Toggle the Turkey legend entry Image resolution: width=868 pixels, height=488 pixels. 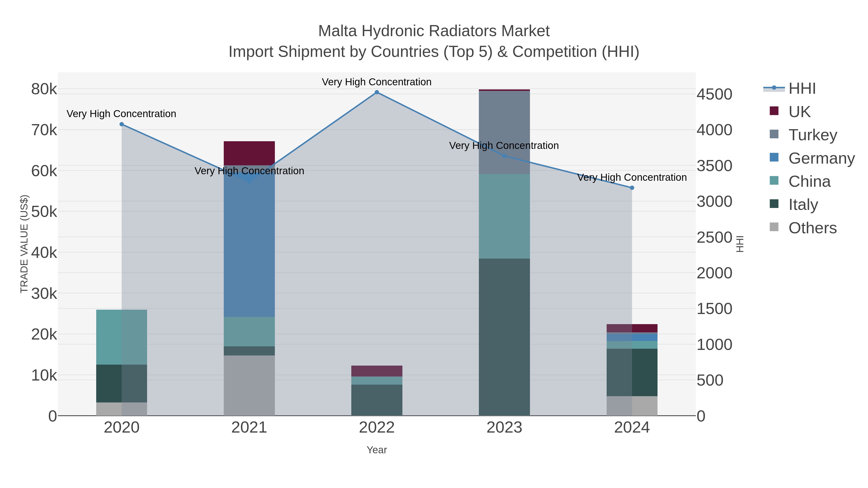click(x=803, y=135)
